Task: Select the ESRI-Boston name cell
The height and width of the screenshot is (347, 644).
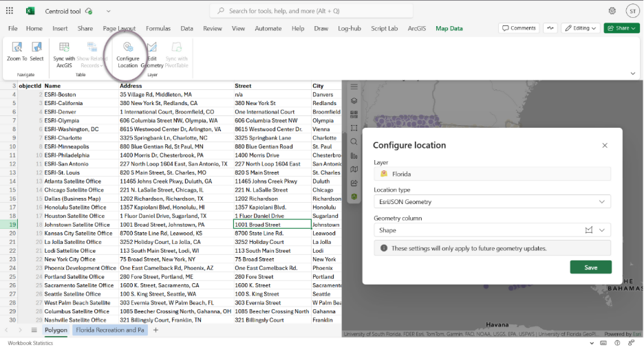Action: click(81, 94)
